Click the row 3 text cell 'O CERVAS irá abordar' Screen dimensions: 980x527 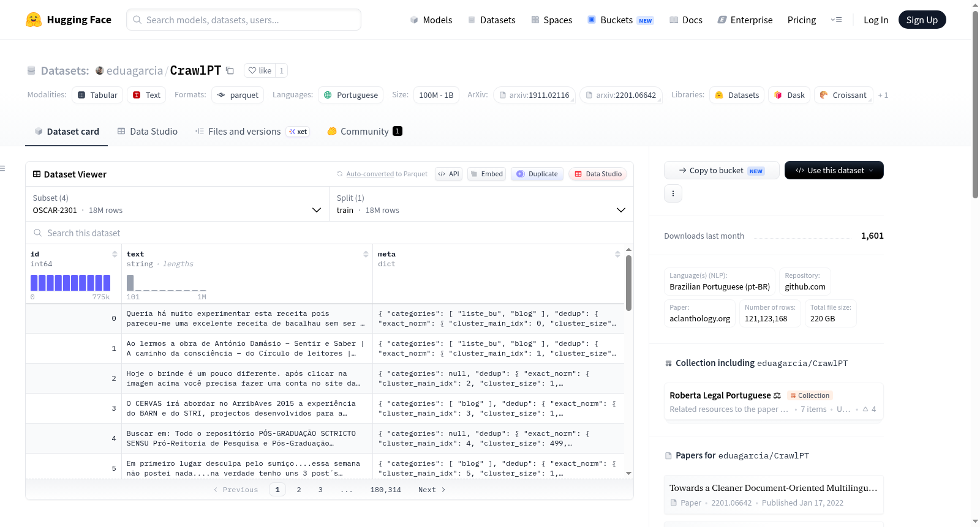coord(247,408)
